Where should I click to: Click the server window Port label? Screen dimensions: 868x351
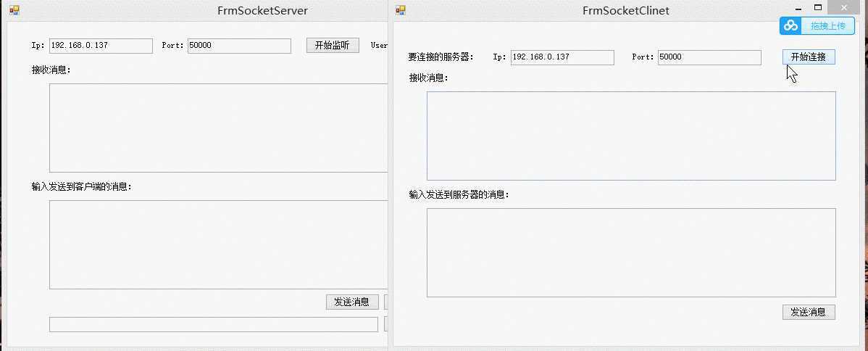[172, 46]
